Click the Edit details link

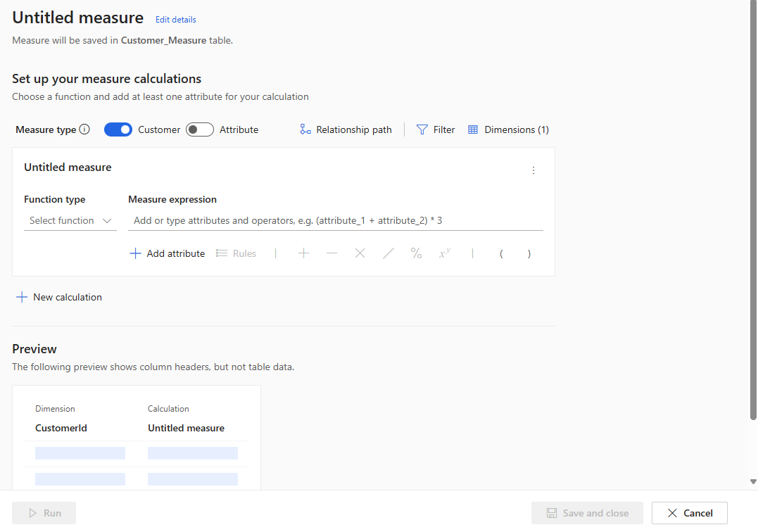click(x=175, y=20)
